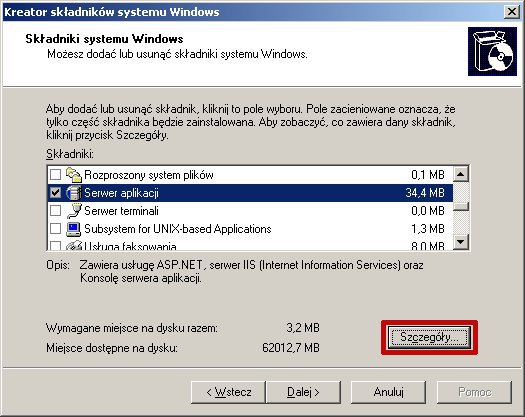The width and height of the screenshot is (525, 417).
Task: Click the Serwer aplikacji server icon
Action: (74, 193)
